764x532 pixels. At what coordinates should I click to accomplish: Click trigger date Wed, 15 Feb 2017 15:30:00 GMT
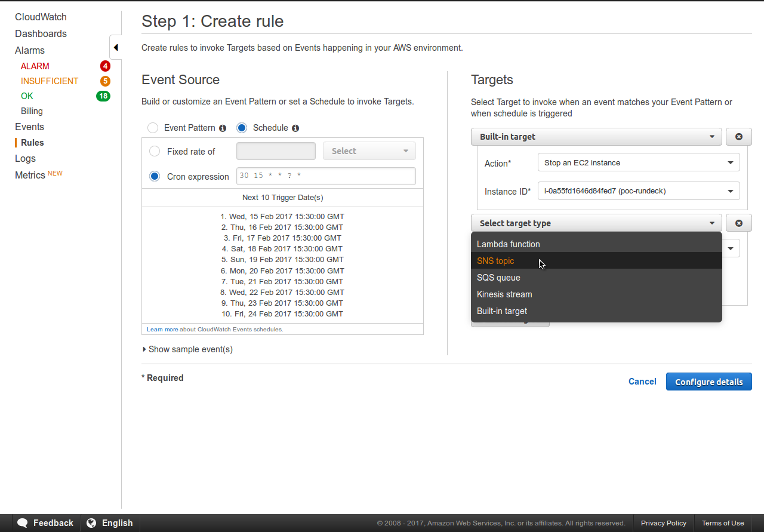pyautogui.click(x=282, y=217)
